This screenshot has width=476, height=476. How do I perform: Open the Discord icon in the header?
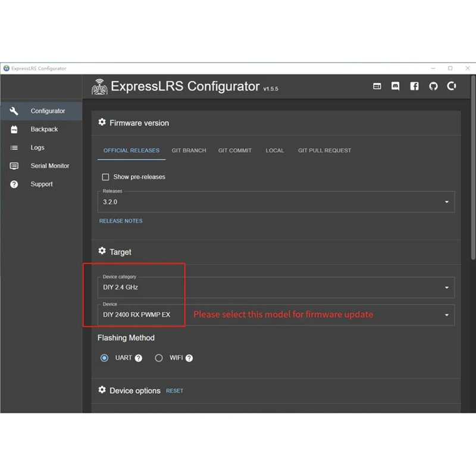pyautogui.click(x=396, y=86)
